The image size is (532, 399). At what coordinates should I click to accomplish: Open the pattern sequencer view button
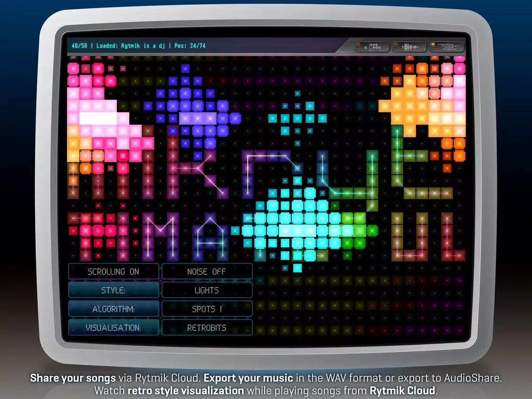click(x=372, y=47)
